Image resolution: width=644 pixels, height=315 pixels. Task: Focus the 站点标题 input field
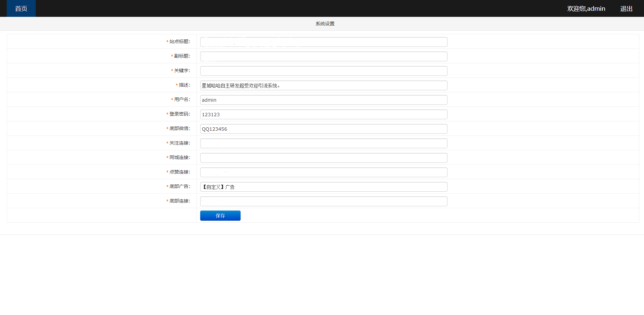(323, 42)
